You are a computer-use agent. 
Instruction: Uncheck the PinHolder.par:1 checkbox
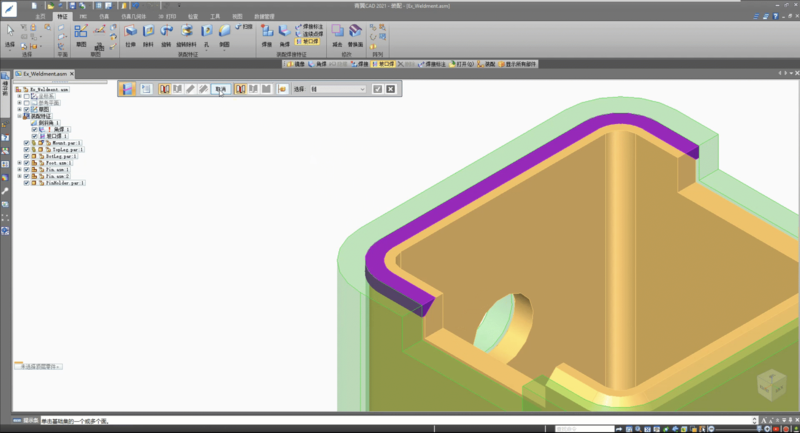(x=26, y=183)
